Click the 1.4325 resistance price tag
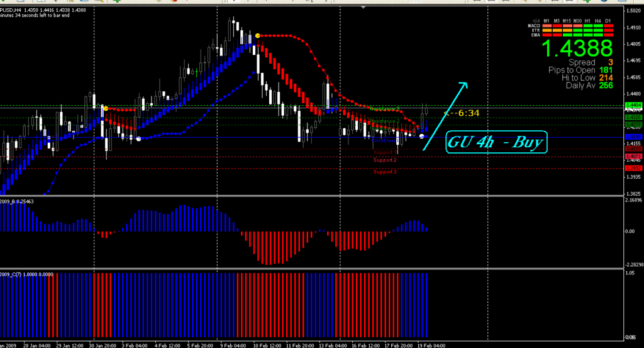The height and width of the screenshot is (348, 644). (633, 118)
